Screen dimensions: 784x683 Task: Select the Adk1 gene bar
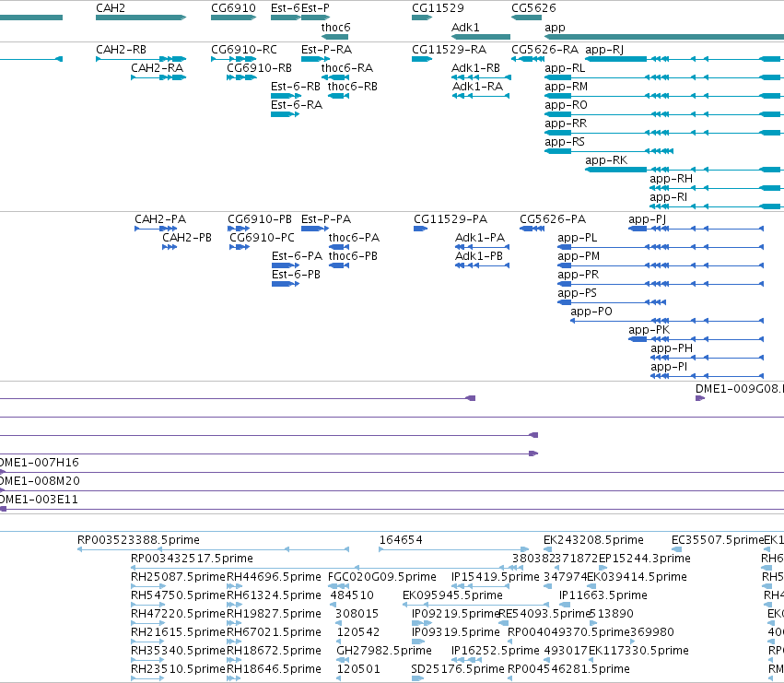[x=481, y=37]
